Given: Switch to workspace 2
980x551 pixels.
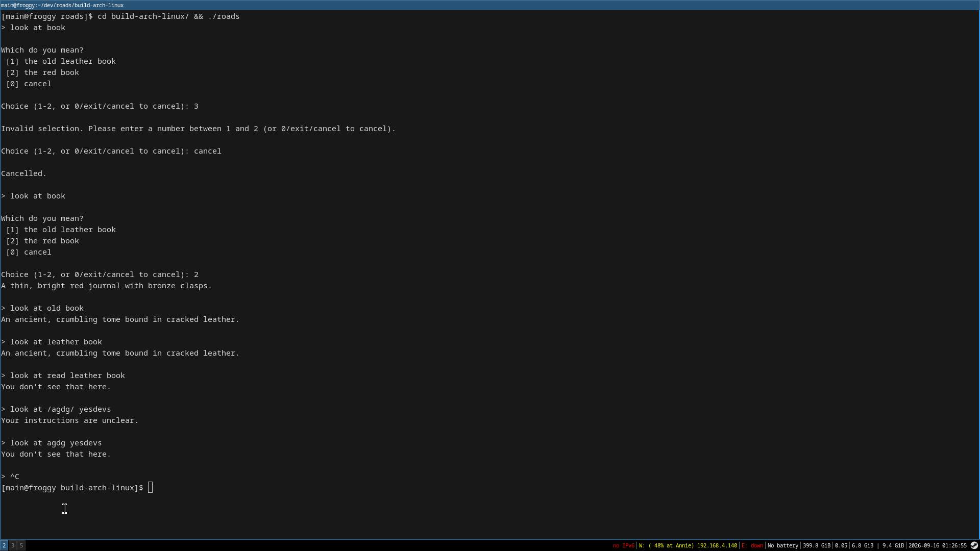Looking at the screenshot, I should click(x=4, y=545).
